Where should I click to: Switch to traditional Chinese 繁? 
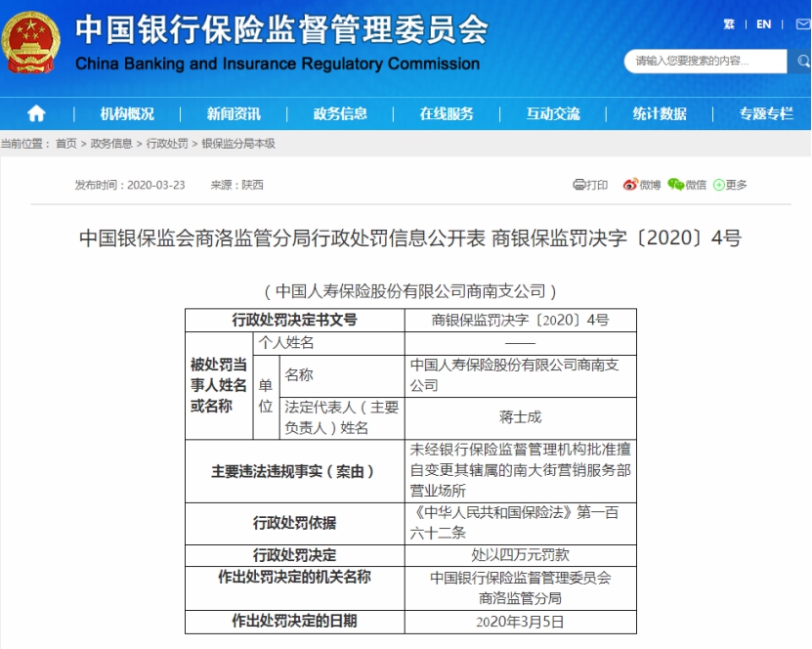click(x=729, y=23)
